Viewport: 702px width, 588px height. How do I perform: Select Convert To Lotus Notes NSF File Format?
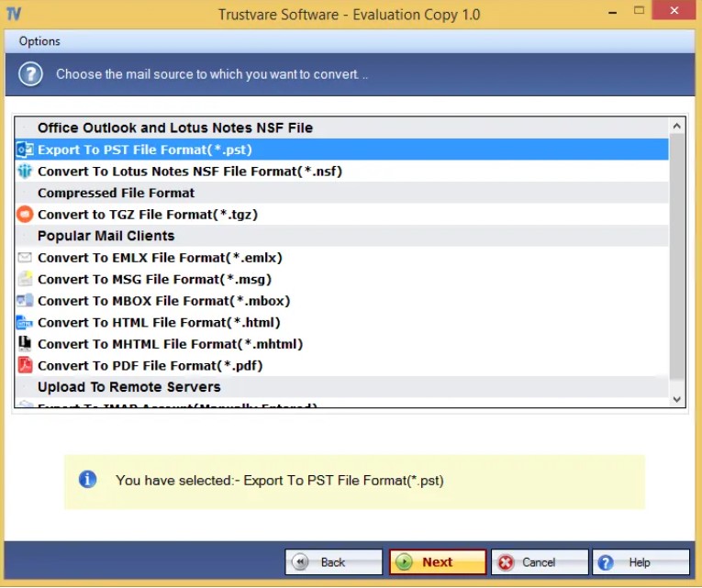(341, 171)
